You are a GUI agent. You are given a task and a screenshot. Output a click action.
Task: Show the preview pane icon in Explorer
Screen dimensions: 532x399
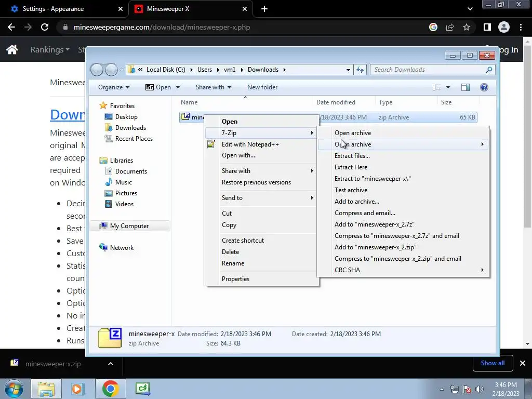click(465, 87)
